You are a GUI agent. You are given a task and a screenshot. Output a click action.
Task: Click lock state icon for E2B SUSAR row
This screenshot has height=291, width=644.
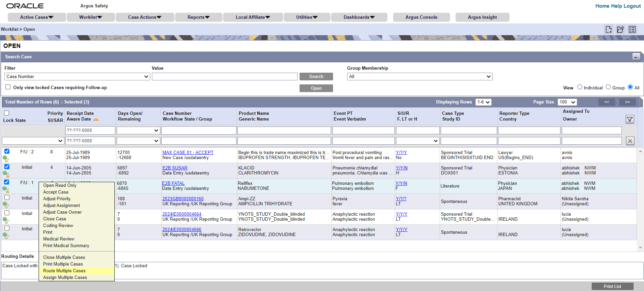point(6,174)
